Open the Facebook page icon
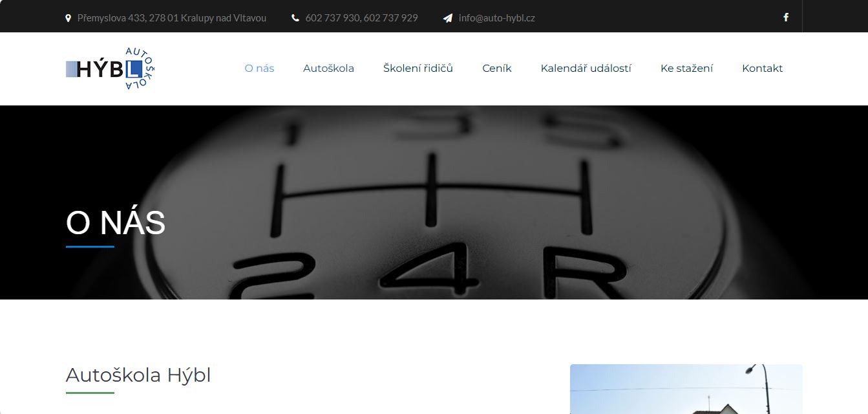Viewport: 868px width, 414px height. tap(785, 17)
